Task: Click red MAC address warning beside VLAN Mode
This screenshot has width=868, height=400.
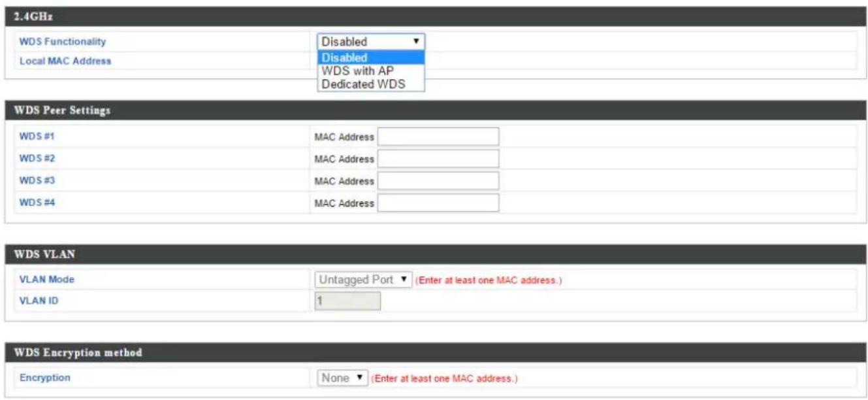Action: (489, 281)
